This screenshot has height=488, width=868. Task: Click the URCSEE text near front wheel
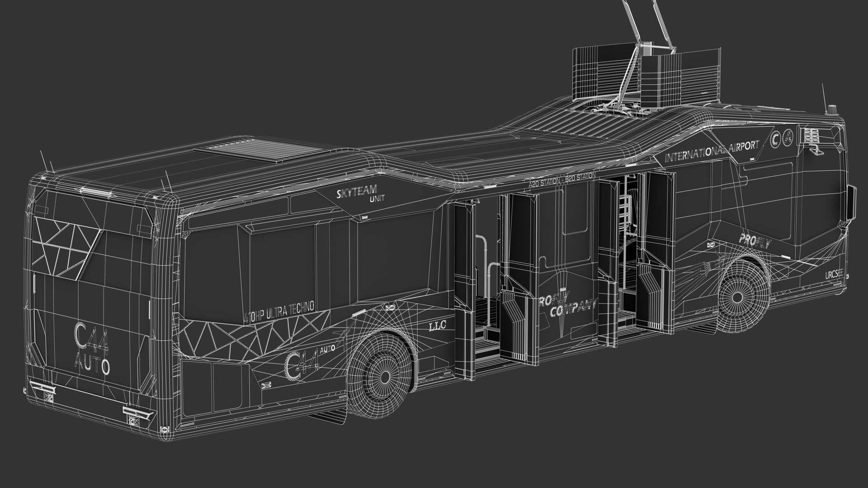point(835,275)
